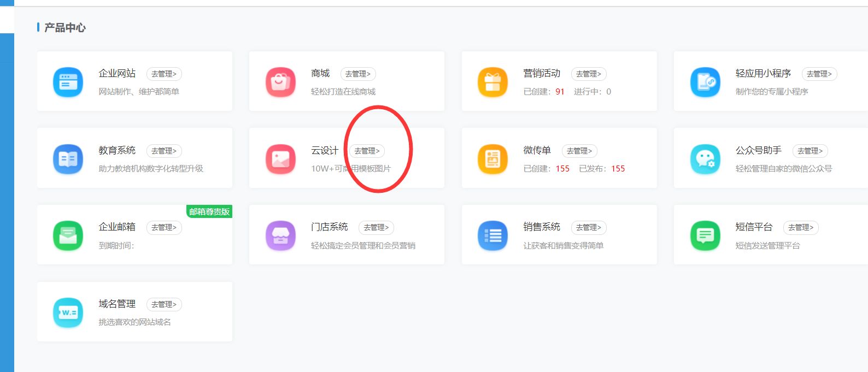Select the 销售系统 title text
Screen dimensions: 868x372
click(x=542, y=227)
